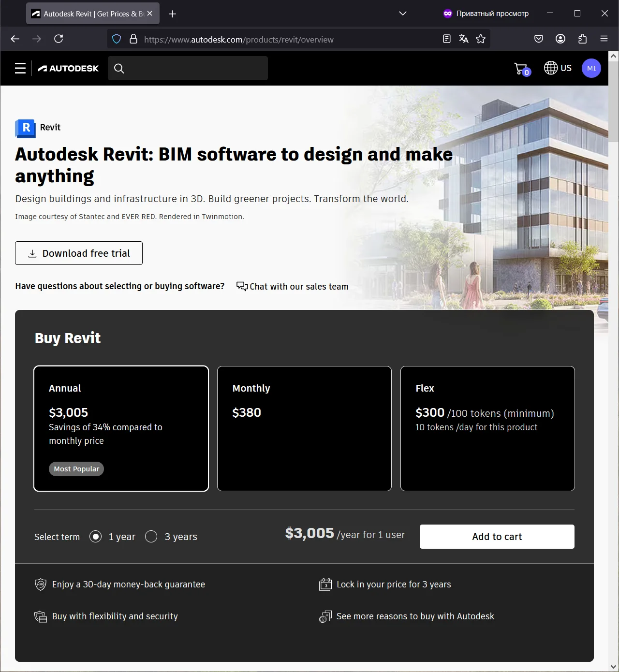Open Firefox extensions puzzle icon
This screenshot has width=619, height=672.
(x=582, y=39)
